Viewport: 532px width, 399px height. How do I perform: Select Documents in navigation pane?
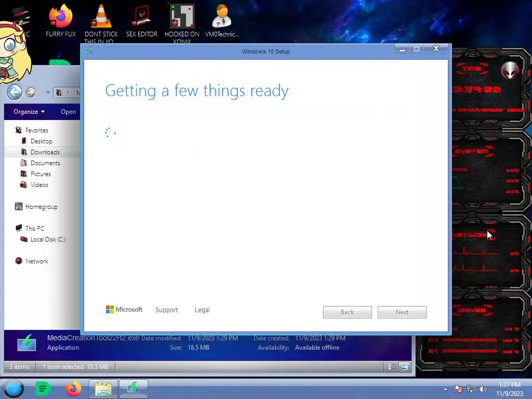click(x=45, y=163)
